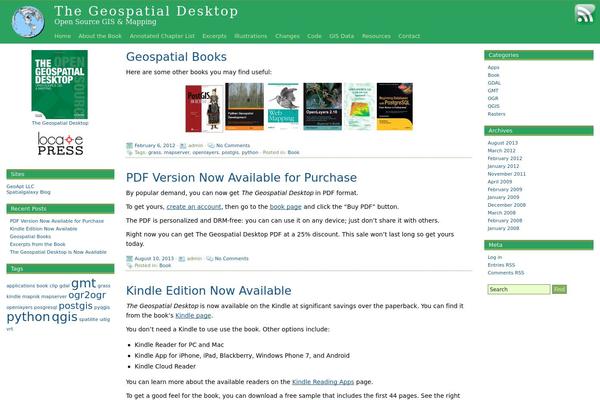Screen dimensions: 600x400
Task: Open the GDAL category
Action: click(494, 83)
